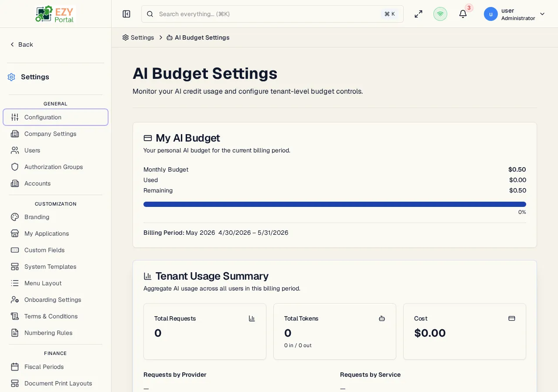The image size is (558, 392).
Task: Go to Users settings
Action: pos(55,150)
